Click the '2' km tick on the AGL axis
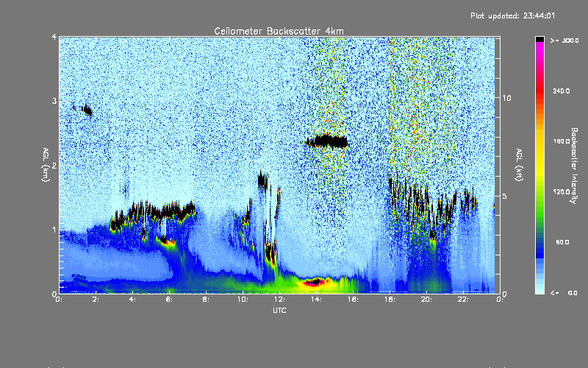 pos(54,165)
